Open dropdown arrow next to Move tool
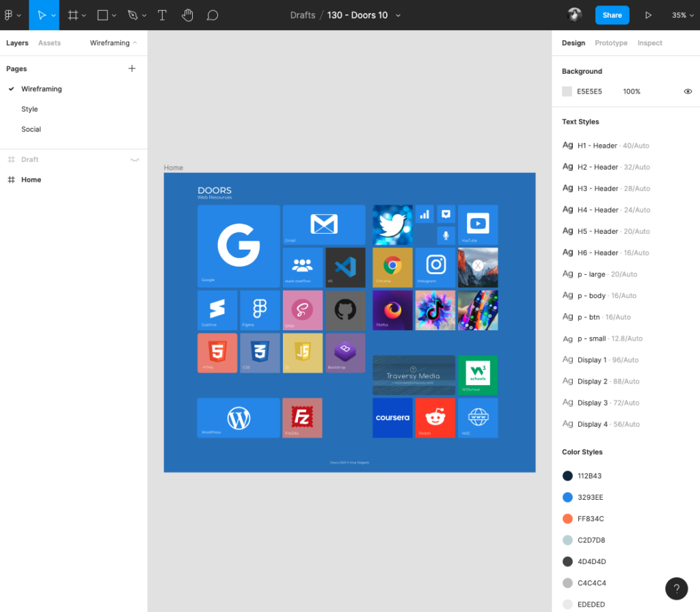700x612 pixels. point(53,15)
